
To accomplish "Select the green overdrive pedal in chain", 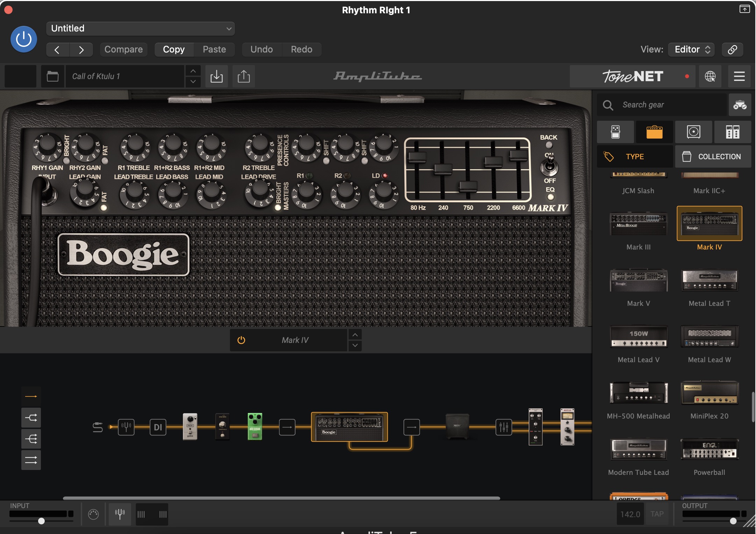I will [x=255, y=427].
